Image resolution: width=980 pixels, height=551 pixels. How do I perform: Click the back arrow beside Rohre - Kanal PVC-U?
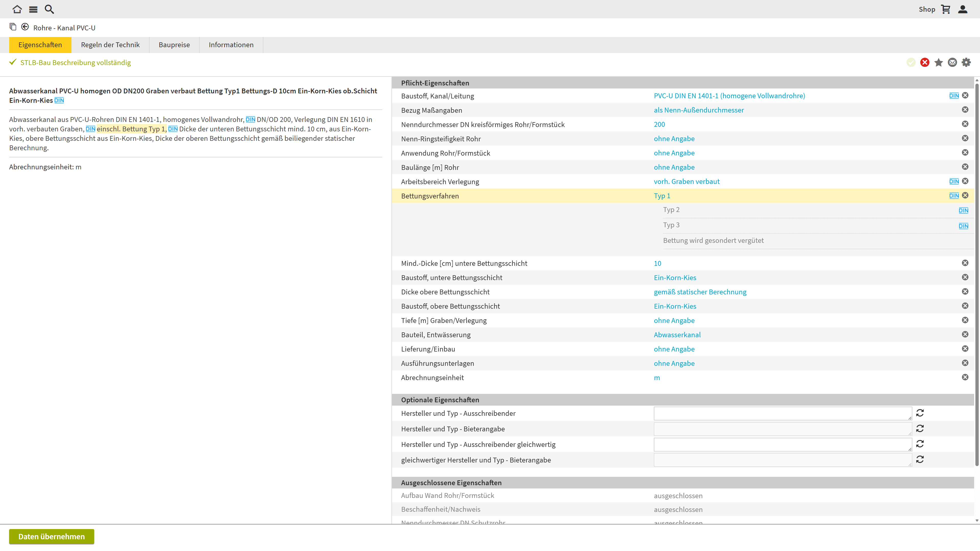(25, 27)
